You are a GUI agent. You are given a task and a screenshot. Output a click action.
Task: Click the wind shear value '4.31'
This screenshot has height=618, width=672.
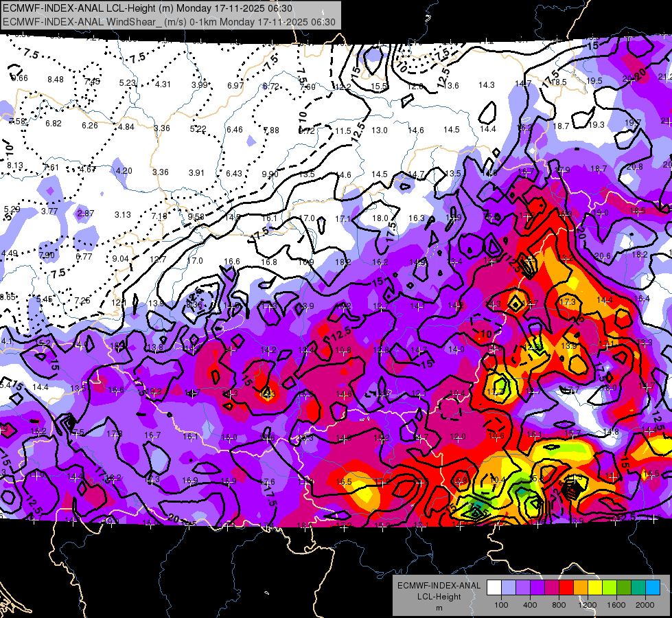pos(163,84)
